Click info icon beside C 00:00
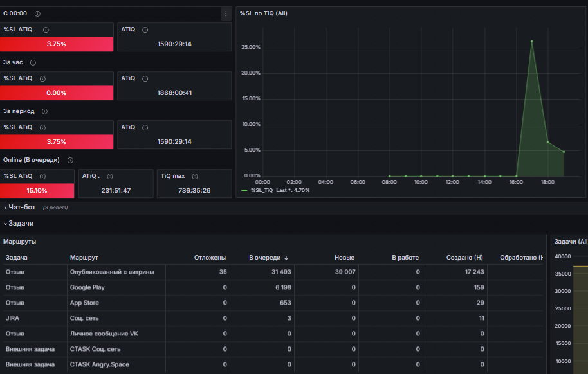588x374 pixels. 37,14
